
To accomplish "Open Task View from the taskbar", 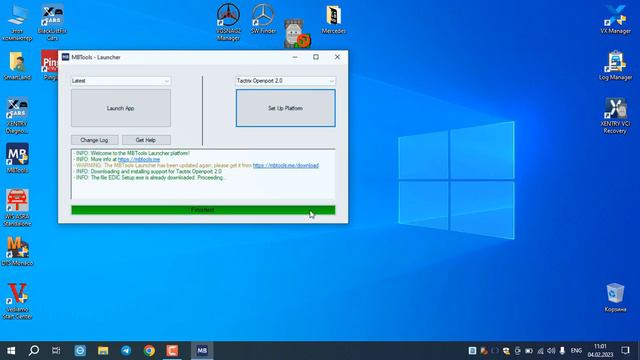I will click(x=56, y=350).
